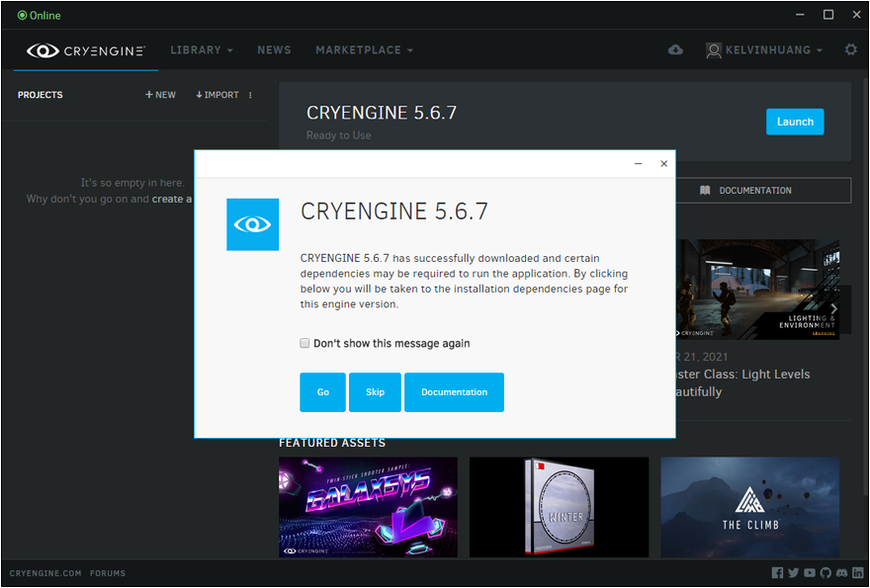Image resolution: width=870 pixels, height=588 pixels.
Task: Follow the "create a" link in Projects
Action: 172,199
